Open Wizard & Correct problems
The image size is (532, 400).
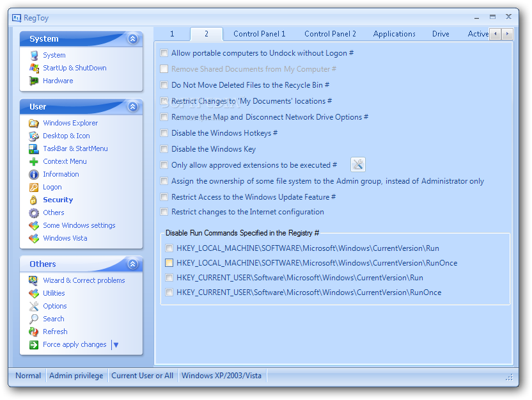click(x=84, y=280)
